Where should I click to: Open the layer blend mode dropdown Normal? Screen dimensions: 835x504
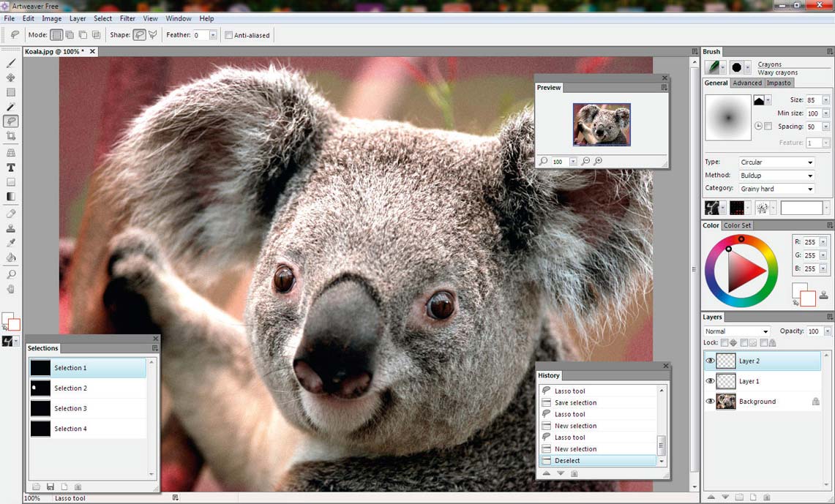(736, 331)
